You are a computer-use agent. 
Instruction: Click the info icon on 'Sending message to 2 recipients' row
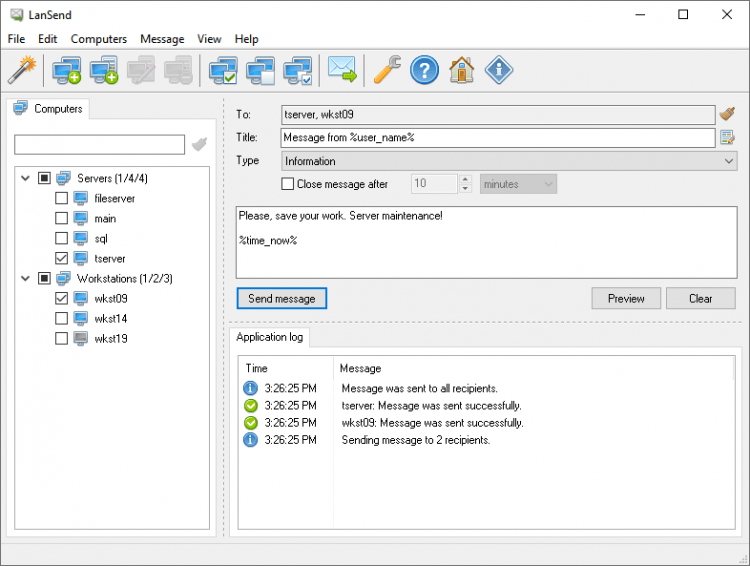coord(250,440)
